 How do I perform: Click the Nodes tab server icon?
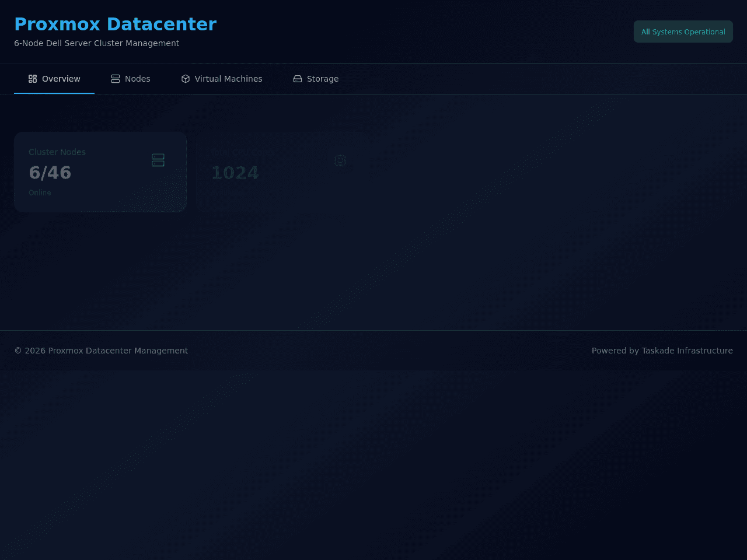116,79
